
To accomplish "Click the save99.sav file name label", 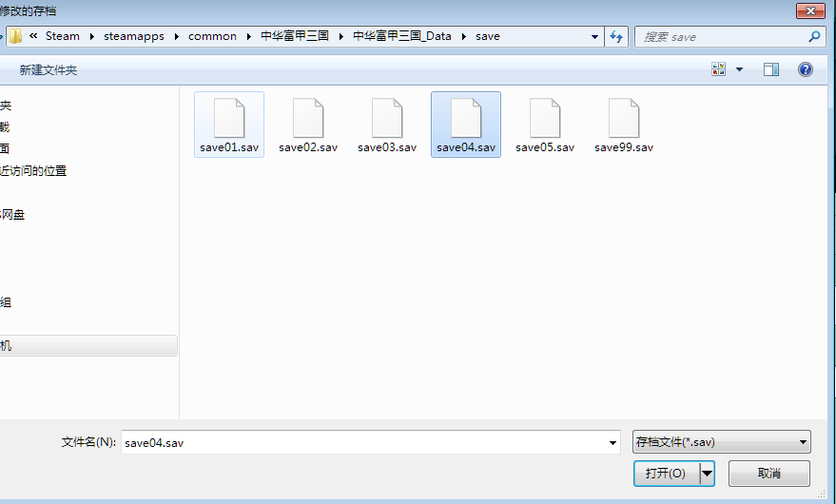I will [624, 147].
